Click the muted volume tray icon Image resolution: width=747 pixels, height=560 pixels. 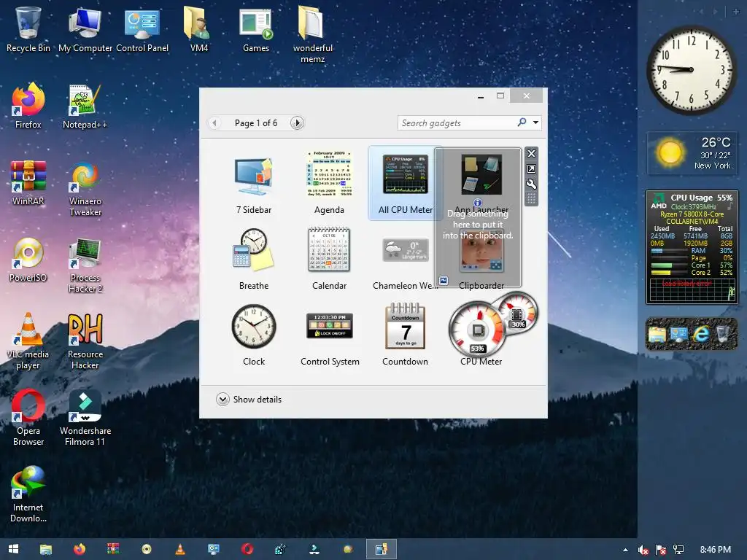pos(643,550)
